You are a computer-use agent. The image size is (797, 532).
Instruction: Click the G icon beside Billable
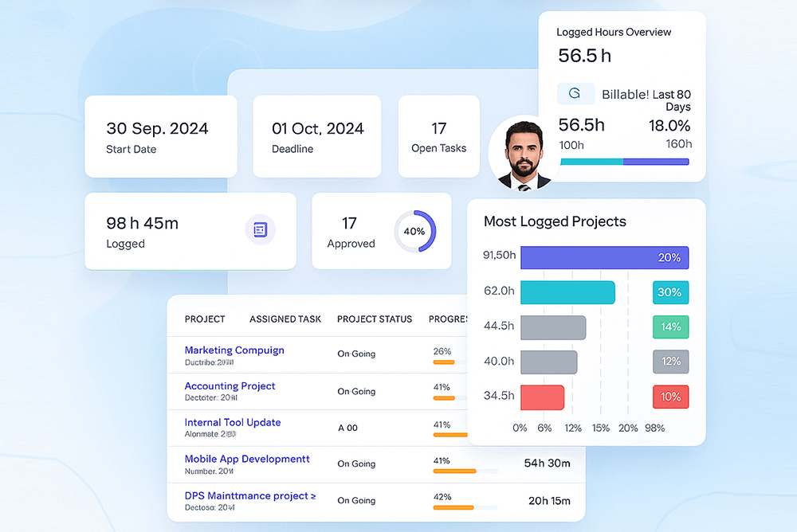pyautogui.click(x=575, y=93)
